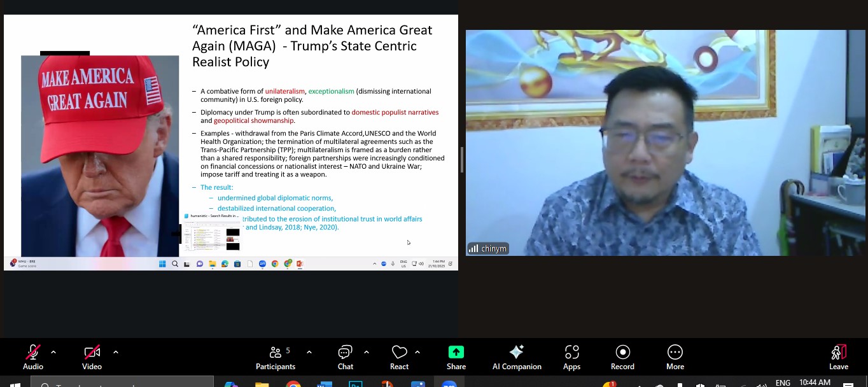Select the chinym participant video tile

665,143
